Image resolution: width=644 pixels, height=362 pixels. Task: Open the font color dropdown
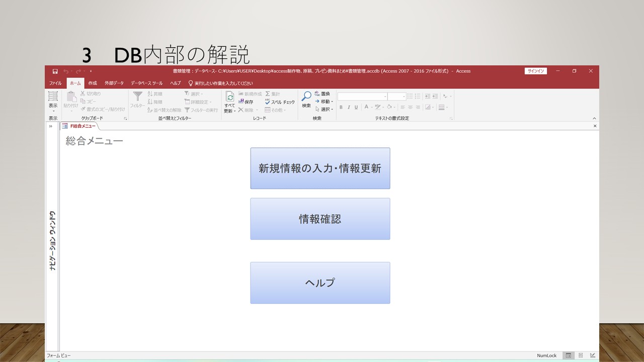tap(372, 107)
